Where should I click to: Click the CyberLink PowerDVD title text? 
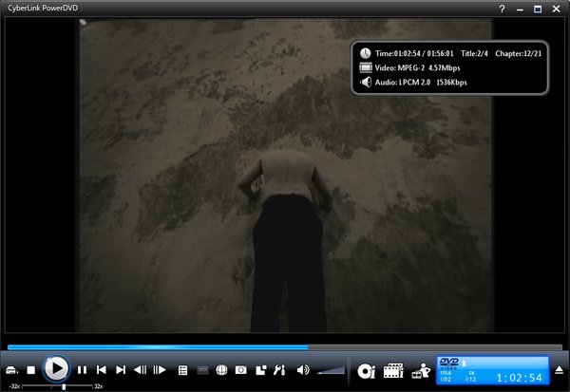pos(43,8)
